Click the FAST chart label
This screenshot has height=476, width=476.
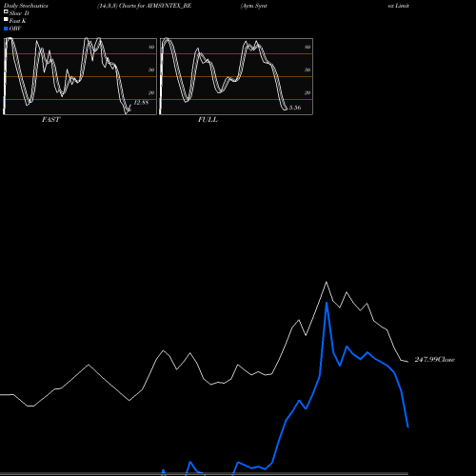50,120
